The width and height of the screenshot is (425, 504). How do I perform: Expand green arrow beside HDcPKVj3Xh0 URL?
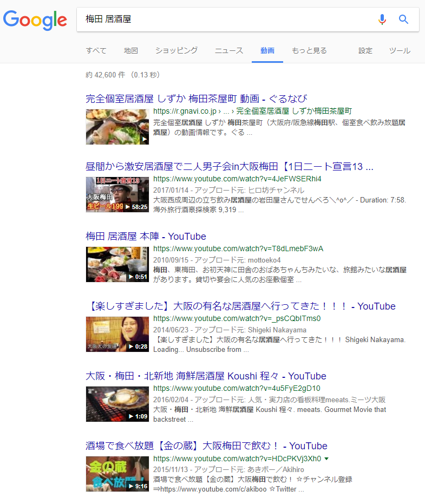point(326,459)
